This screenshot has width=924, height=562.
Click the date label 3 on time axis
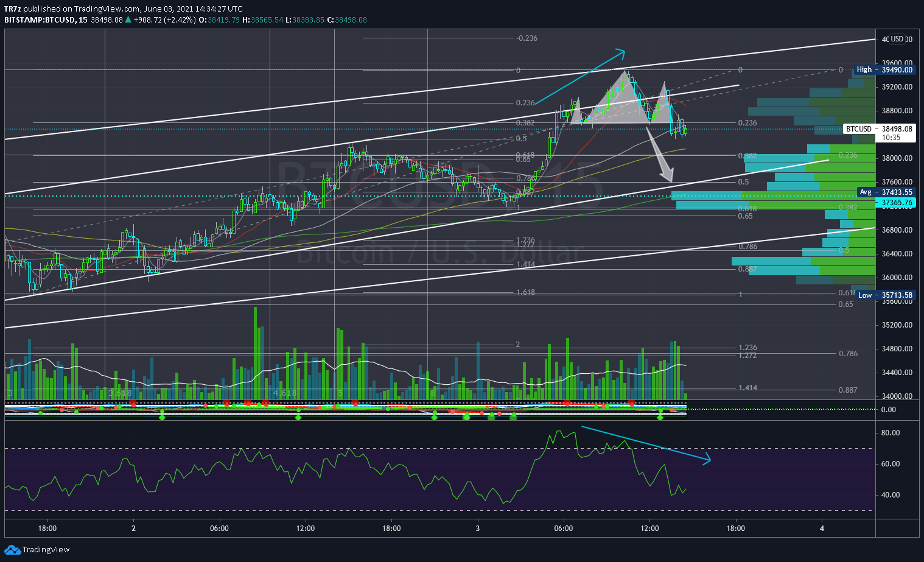pos(478,529)
